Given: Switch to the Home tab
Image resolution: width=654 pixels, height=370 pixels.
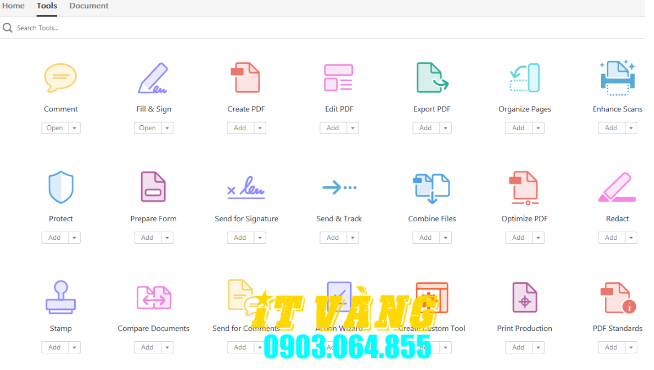Looking at the screenshot, I should click(13, 6).
